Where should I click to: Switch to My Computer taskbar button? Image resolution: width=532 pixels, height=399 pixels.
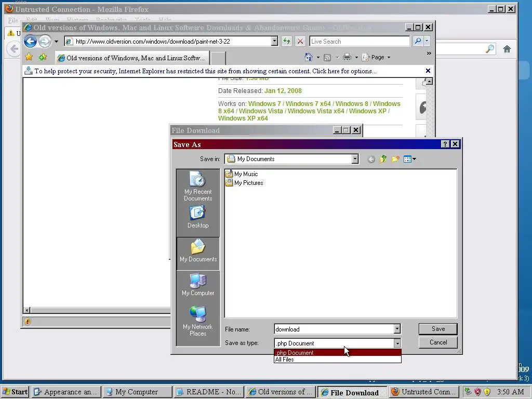click(137, 392)
